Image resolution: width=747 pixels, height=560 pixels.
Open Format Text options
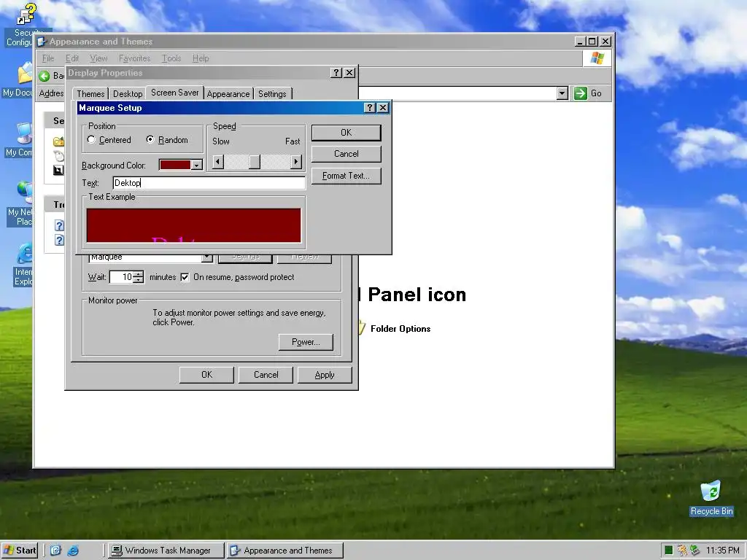point(347,176)
